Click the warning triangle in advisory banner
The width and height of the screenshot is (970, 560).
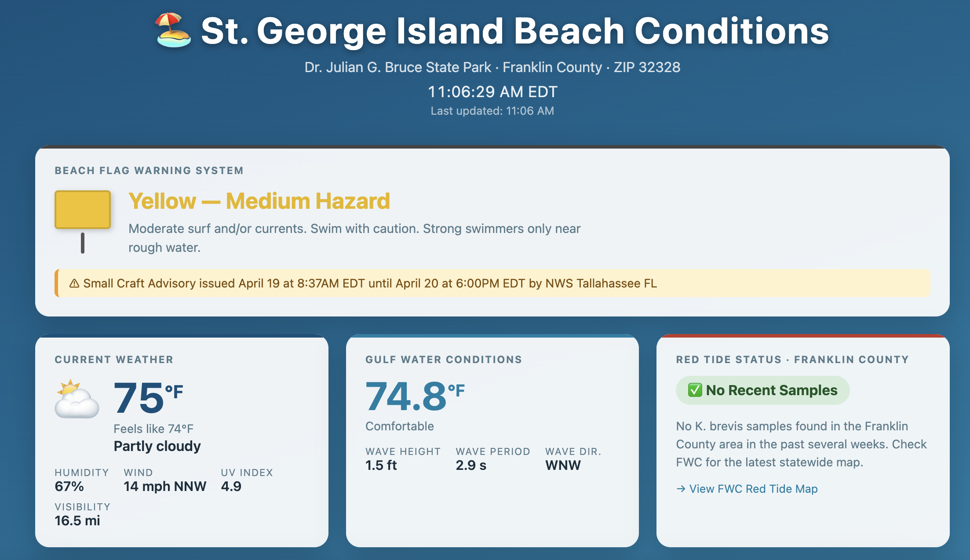point(74,284)
